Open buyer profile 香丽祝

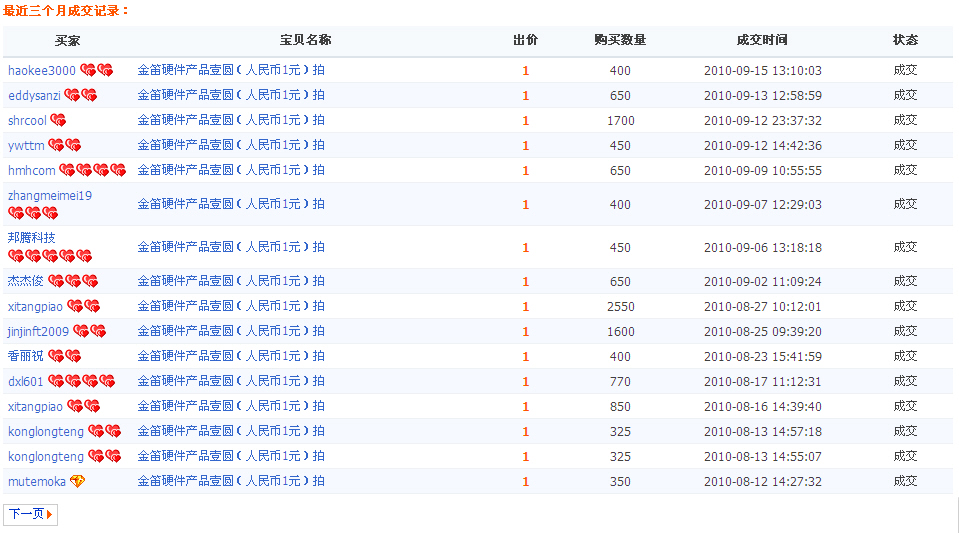pyautogui.click(x=26, y=356)
